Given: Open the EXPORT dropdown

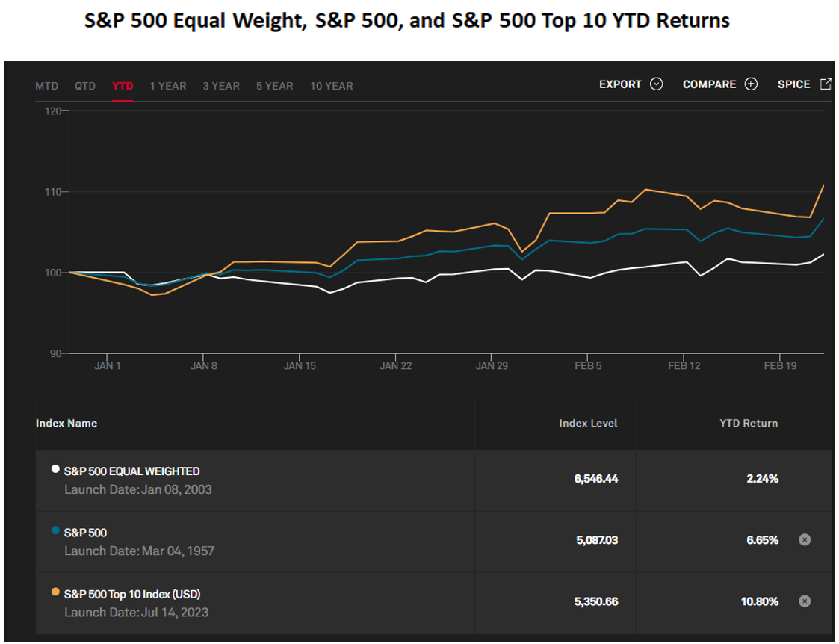Looking at the screenshot, I should pyautogui.click(x=620, y=84).
